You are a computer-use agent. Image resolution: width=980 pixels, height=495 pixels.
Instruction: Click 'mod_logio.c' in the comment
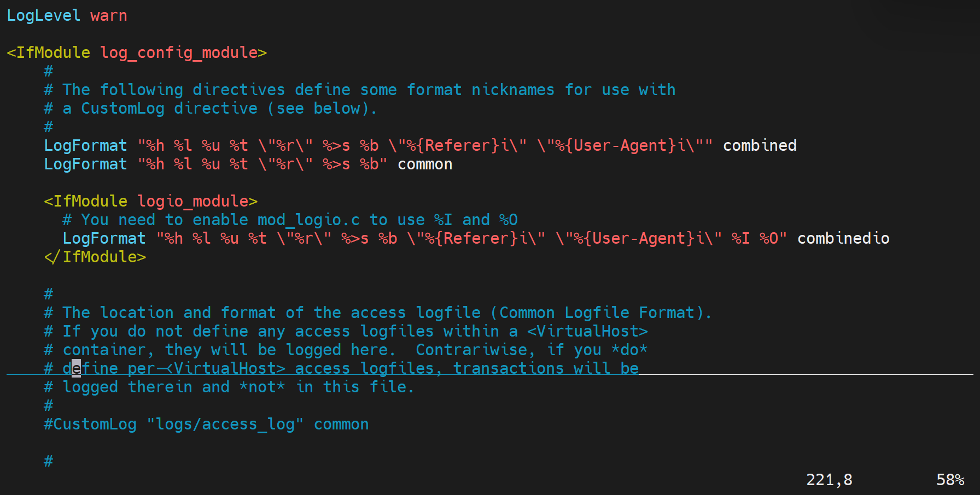click(308, 220)
